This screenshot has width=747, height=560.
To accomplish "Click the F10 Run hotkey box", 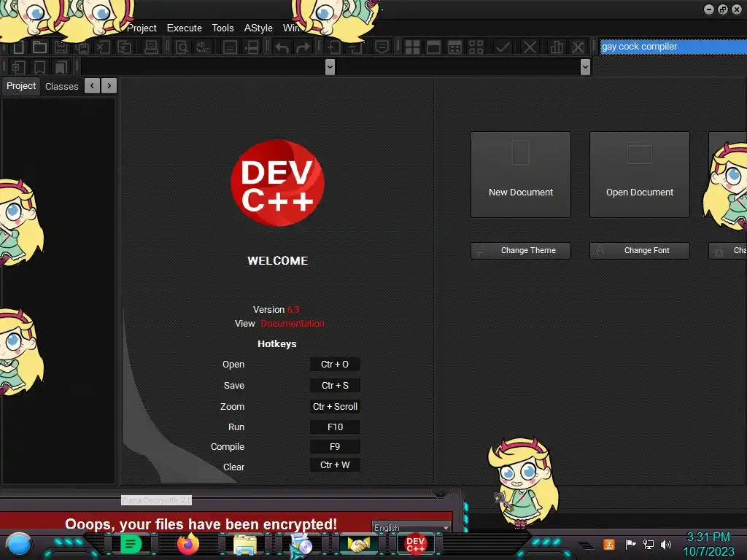I will pos(335,427).
